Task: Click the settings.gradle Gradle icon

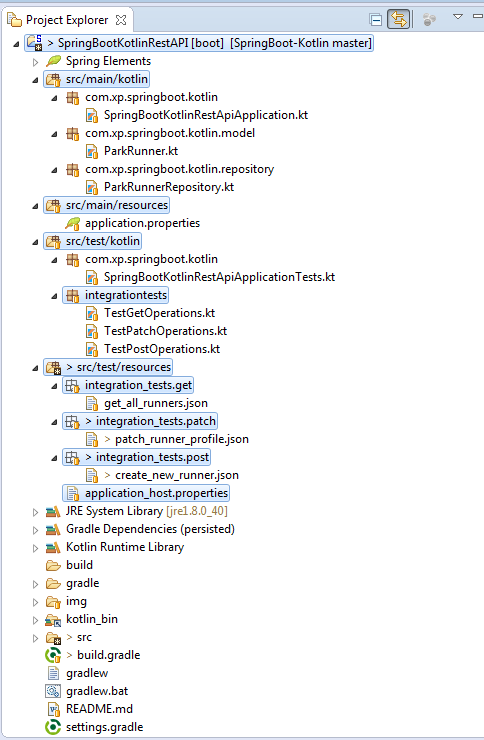Action: [x=53, y=727]
